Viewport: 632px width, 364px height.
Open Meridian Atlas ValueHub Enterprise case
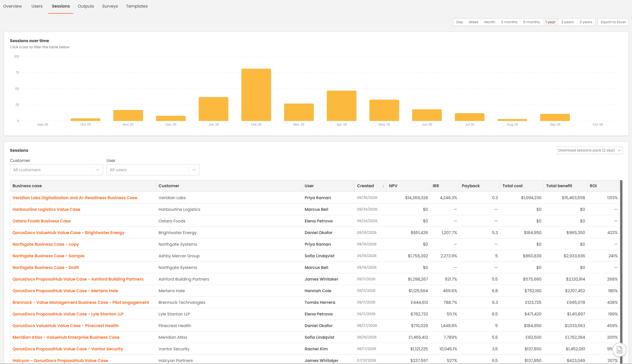66,337
